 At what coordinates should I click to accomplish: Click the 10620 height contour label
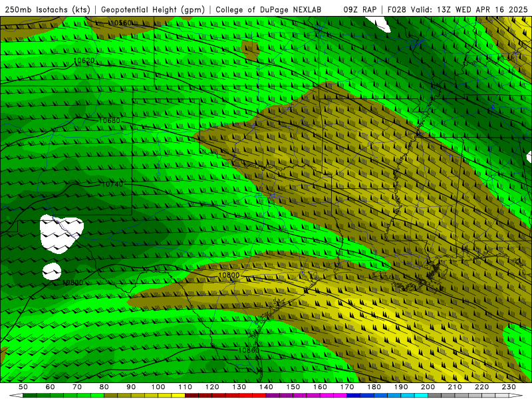pyautogui.click(x=84, y=61)
